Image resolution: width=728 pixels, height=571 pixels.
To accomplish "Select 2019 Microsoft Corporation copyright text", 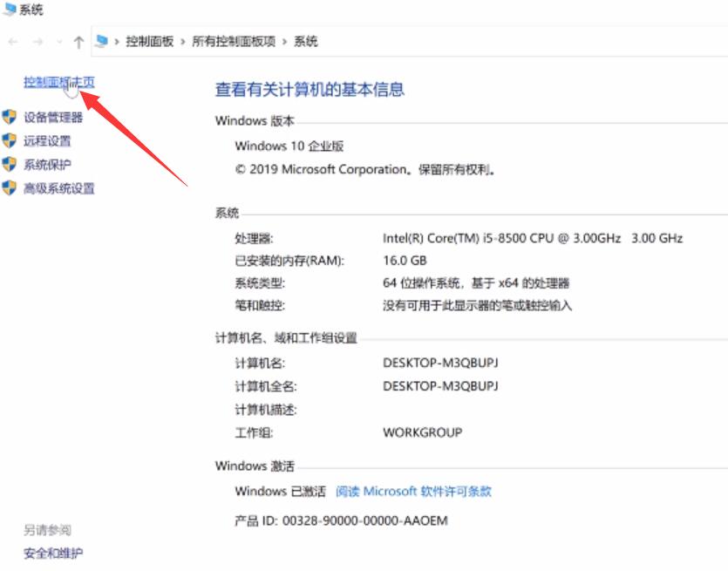I will [365, 169].
